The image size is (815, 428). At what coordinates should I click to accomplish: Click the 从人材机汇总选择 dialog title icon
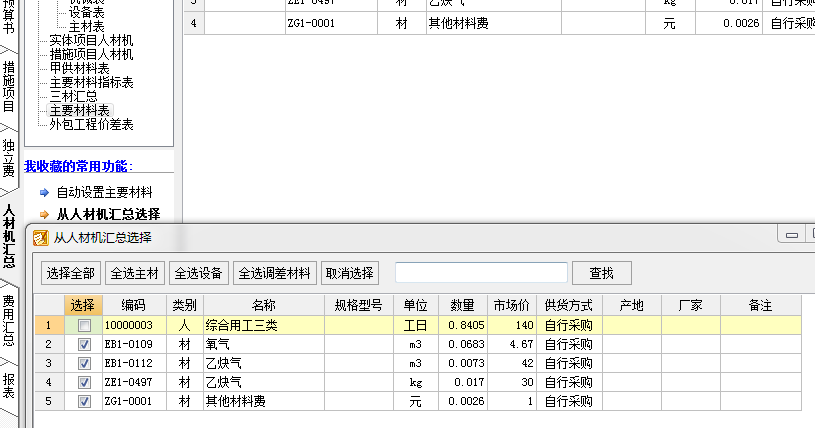click(41, 238)
